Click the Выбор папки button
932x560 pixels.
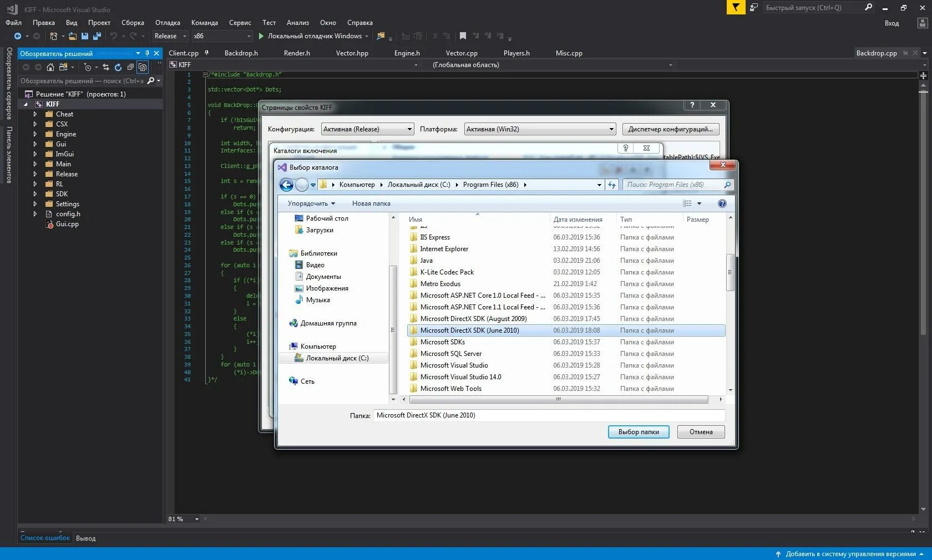click(639, 432)
